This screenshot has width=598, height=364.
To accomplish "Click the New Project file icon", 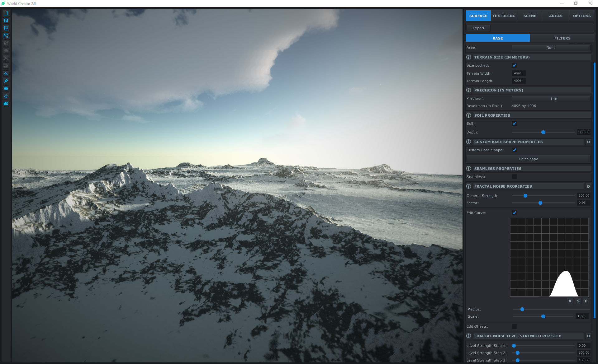I will click(6, 13).
